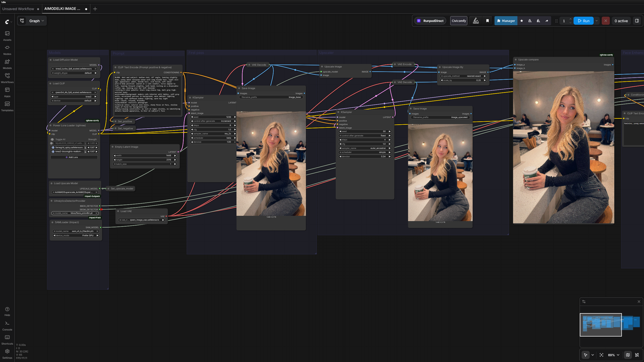644x362 pixels.
Task: Open the Apps sidebar panel
Action: pyautogui.click(x=7, y=92)
